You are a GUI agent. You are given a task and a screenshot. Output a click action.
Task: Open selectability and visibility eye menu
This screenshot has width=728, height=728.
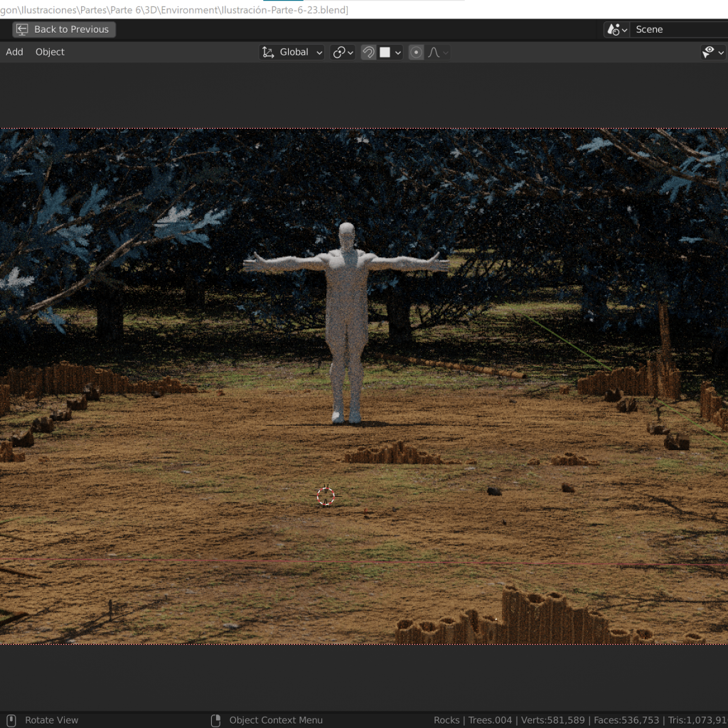click(712, 52)
